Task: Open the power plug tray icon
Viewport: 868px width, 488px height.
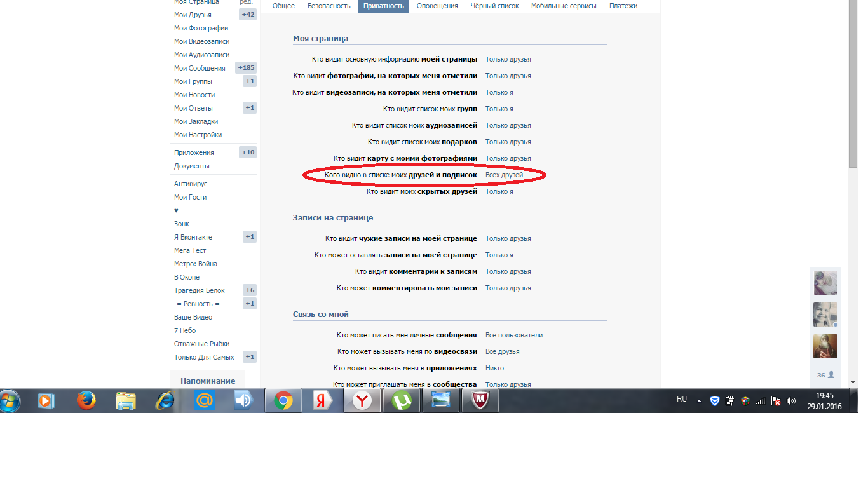Action: tap(729, 401)
